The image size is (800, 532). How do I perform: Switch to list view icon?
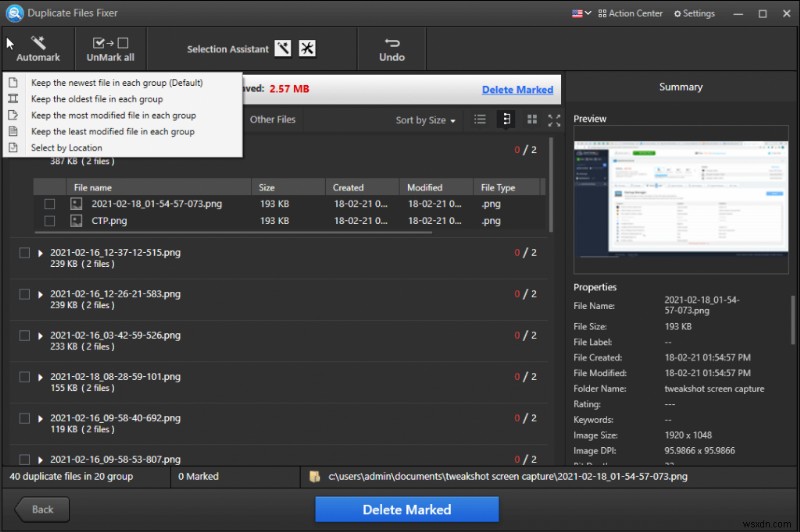point(480,119)
